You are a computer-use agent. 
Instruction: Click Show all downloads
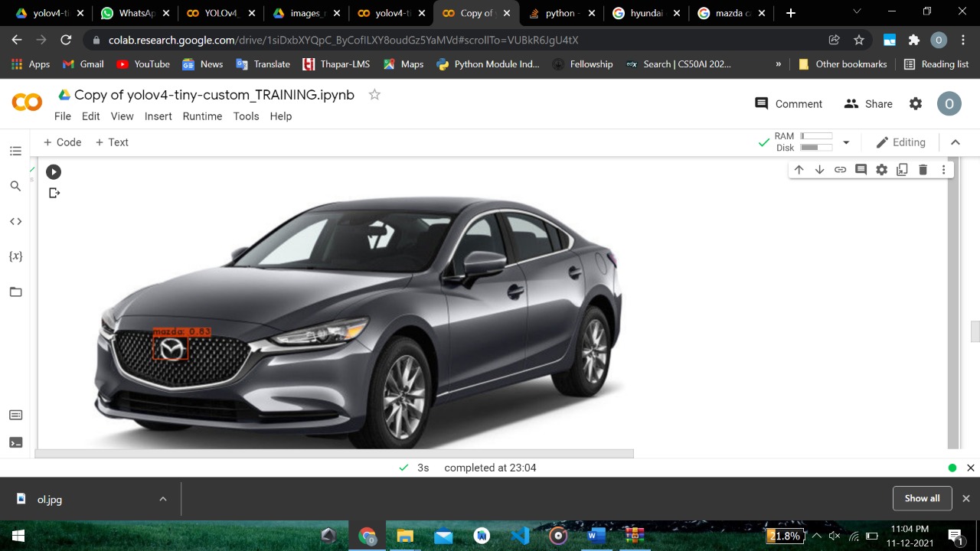922,498
